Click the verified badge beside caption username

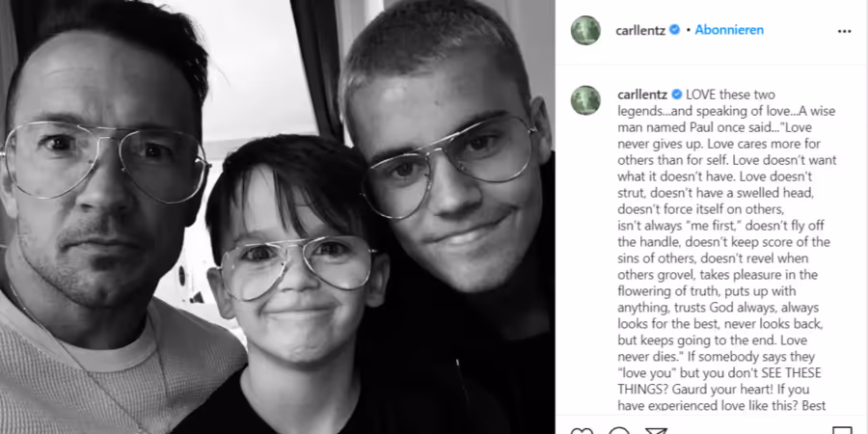tap(676, 95)
